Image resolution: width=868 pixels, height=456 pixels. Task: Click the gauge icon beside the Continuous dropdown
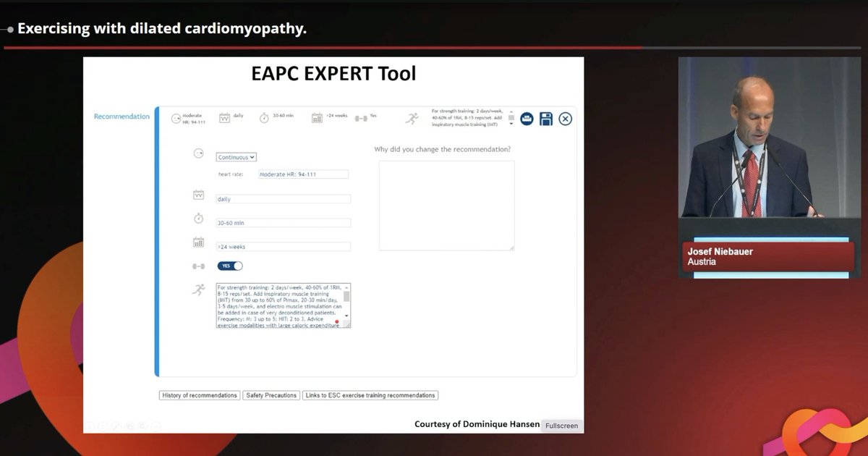click(198, 154)
